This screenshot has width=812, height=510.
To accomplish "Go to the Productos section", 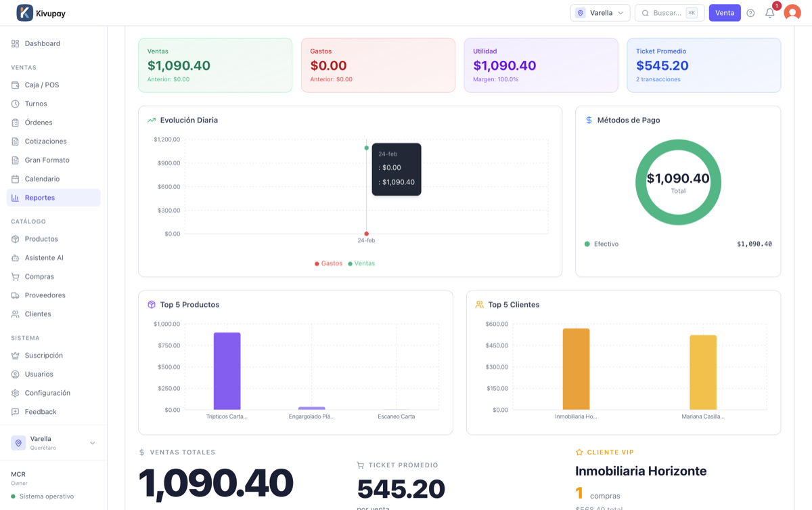I will 41,239.
